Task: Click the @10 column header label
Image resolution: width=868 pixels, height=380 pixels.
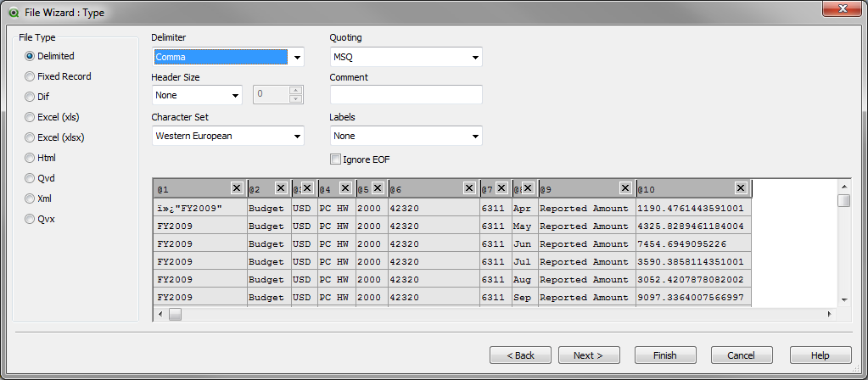Action: point(646,190)
